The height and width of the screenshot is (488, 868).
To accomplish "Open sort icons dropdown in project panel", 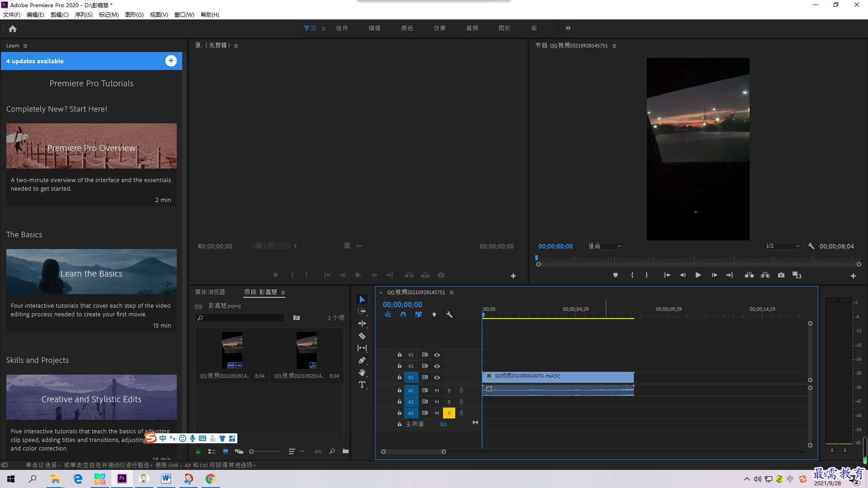I will click(296, 451).
